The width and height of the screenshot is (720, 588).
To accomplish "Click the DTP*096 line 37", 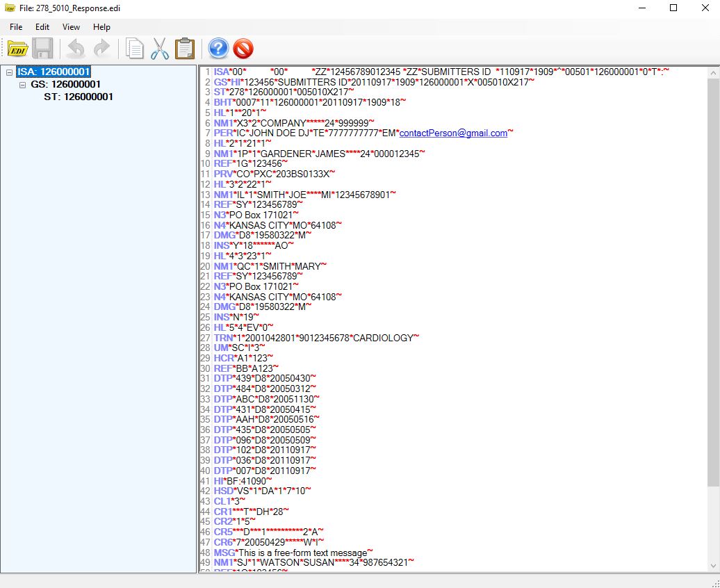I will [x=265, y=440].
